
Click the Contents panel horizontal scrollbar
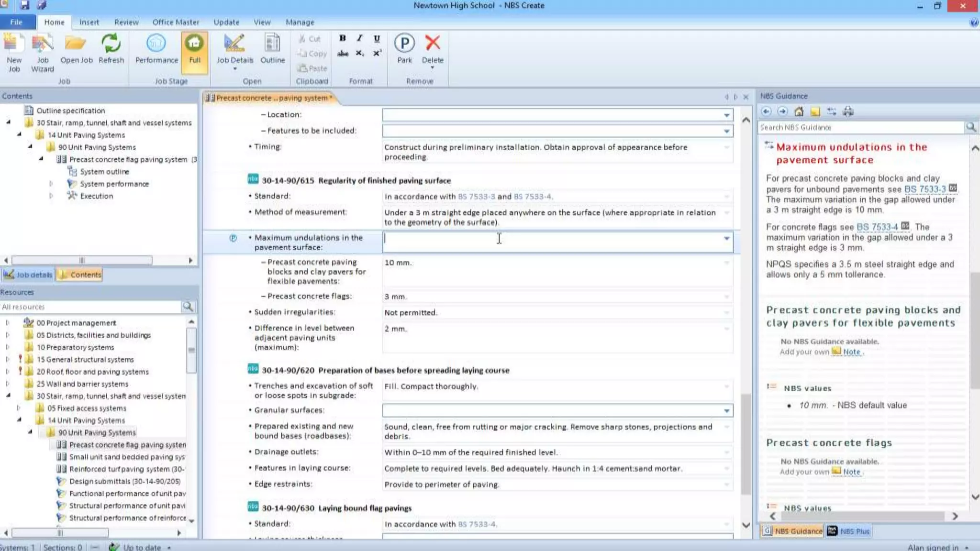coord(82,260)
